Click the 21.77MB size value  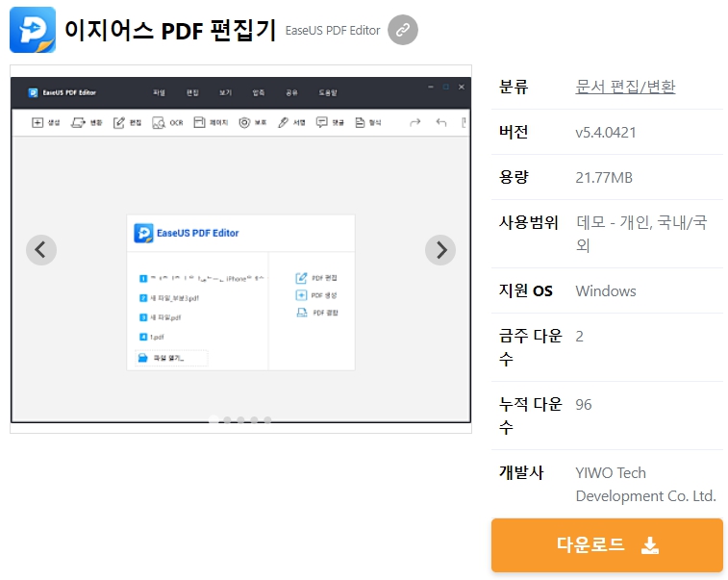604,178
